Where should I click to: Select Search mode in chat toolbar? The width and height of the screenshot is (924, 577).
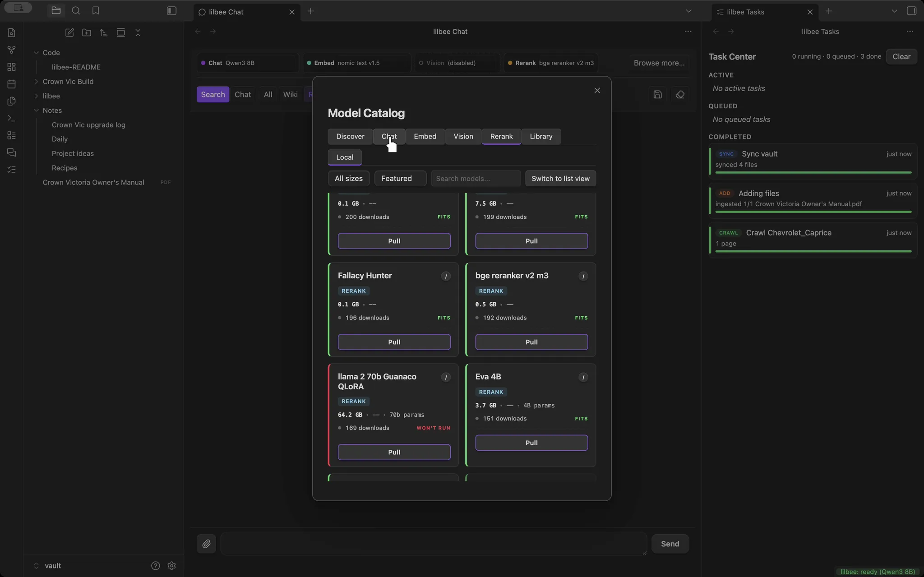213,94
